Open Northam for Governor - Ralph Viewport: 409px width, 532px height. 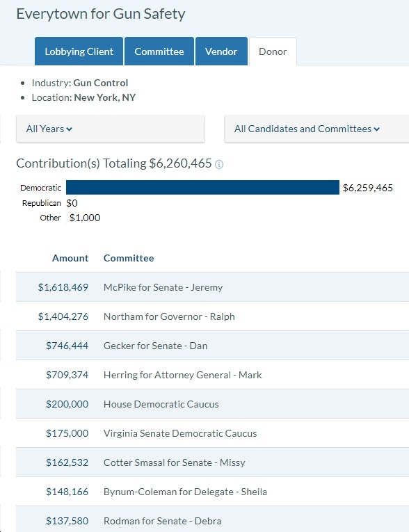click(x=169, y=316)
